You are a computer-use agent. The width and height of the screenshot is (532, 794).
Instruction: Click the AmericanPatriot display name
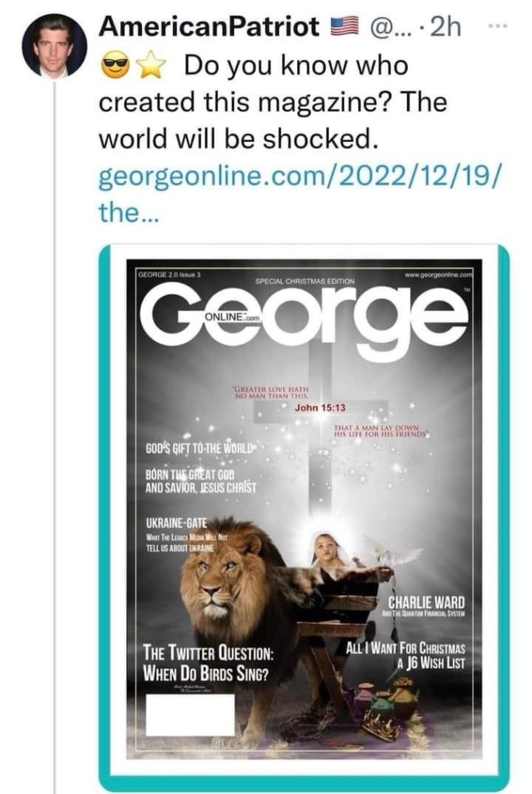click(209, 26)
